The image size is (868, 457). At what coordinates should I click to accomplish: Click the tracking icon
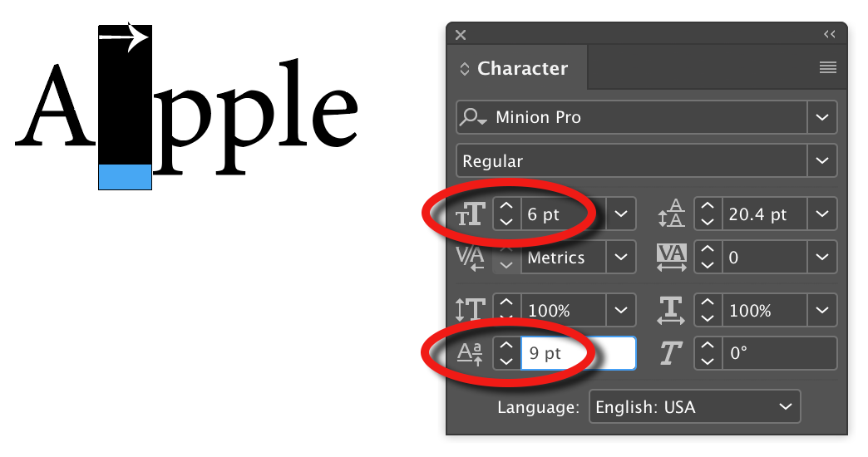pos(672,258)
